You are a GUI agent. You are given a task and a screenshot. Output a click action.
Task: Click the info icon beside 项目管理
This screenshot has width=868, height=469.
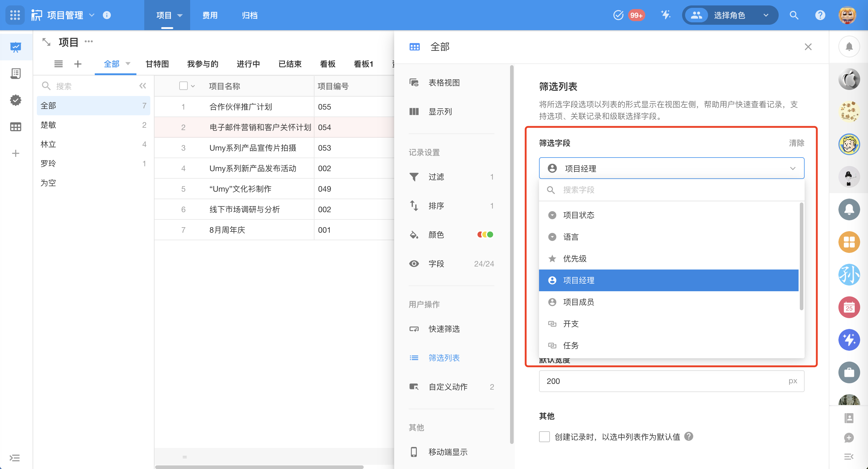click(107, 15)
